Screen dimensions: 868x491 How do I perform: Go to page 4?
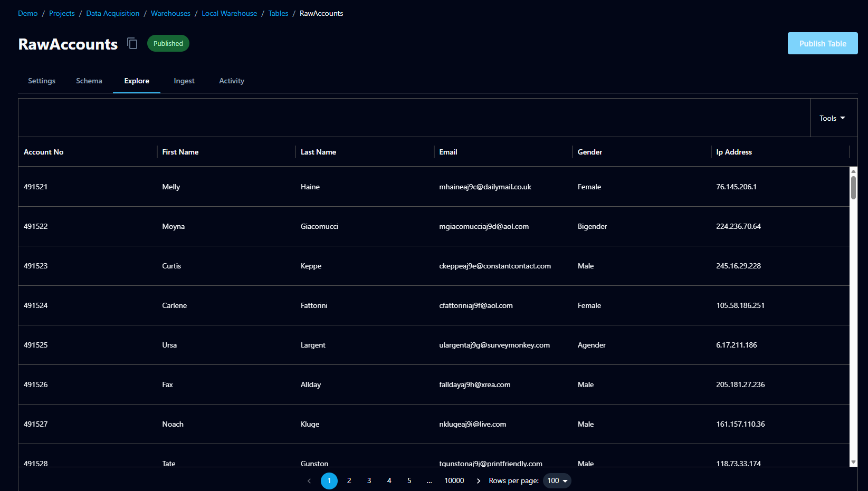click(x=389, y=481)
